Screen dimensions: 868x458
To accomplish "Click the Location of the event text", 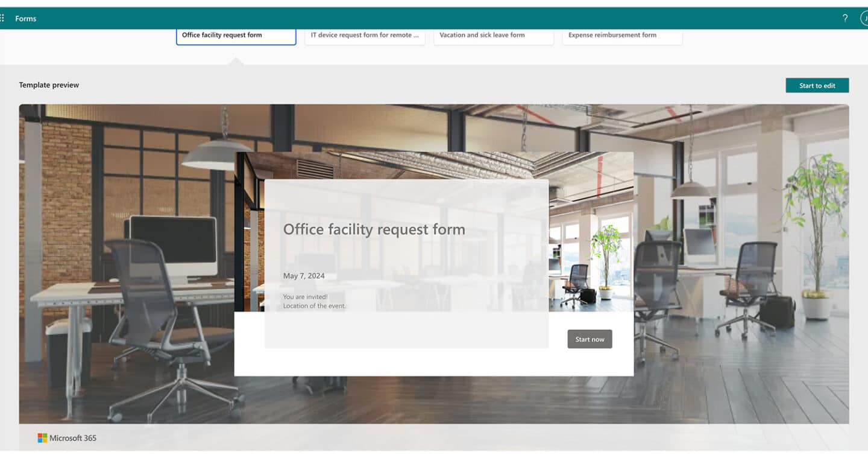I will click(314, 306).
